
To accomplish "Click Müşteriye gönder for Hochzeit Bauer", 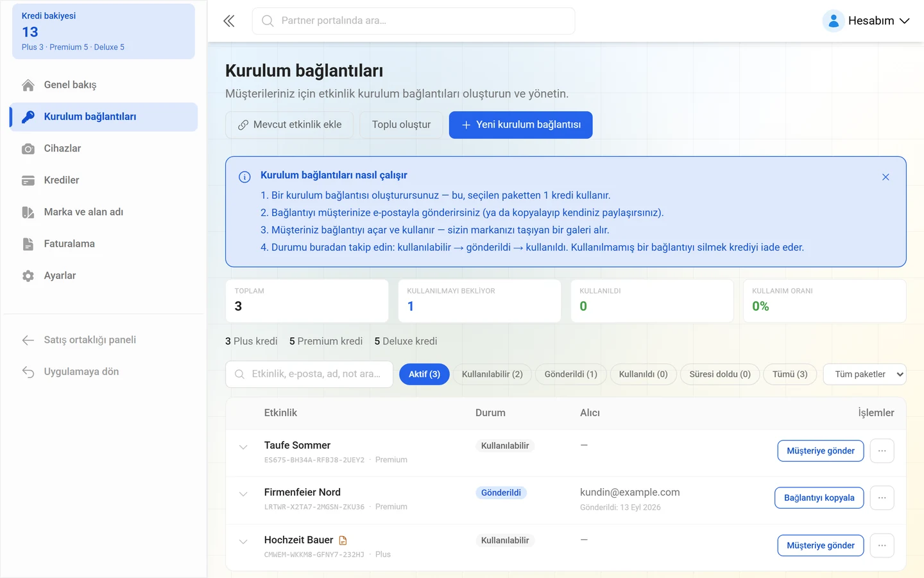I will point(821,545).
